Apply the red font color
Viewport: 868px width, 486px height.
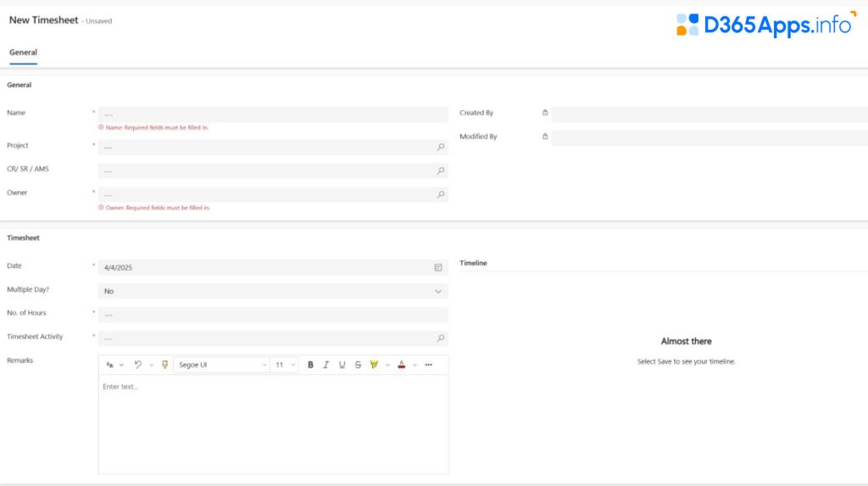(x=401, y=365)
